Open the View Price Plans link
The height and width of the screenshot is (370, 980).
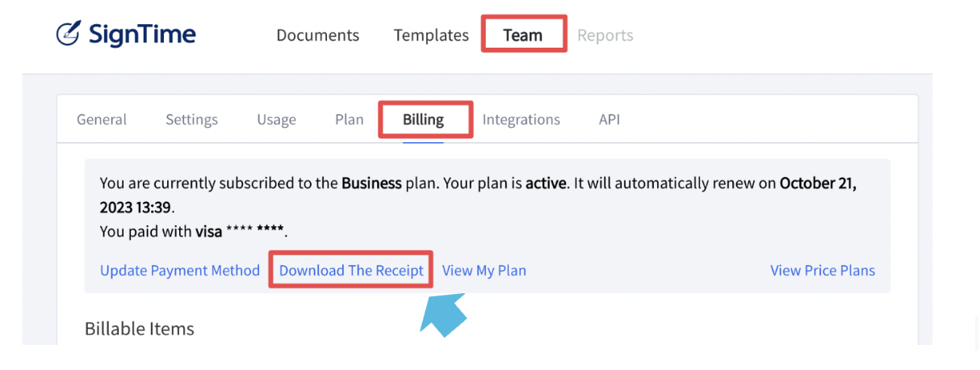click(823, 271)
